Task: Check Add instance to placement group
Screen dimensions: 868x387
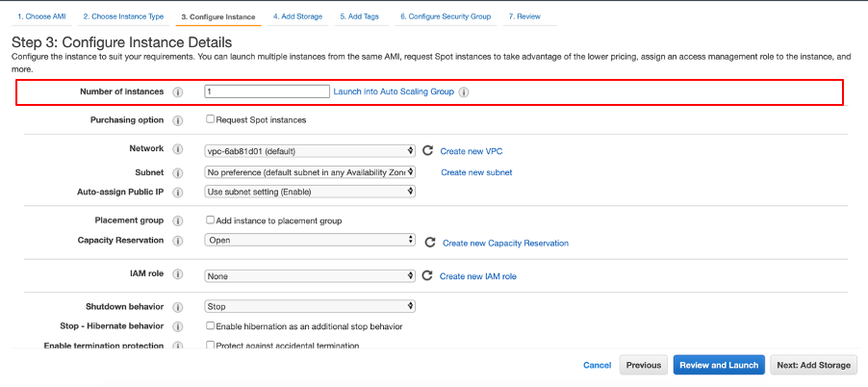Action: click(x=211, y=220)
